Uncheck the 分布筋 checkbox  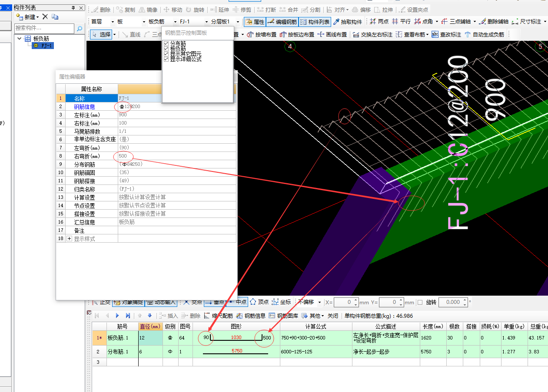(x=166, y=44)
